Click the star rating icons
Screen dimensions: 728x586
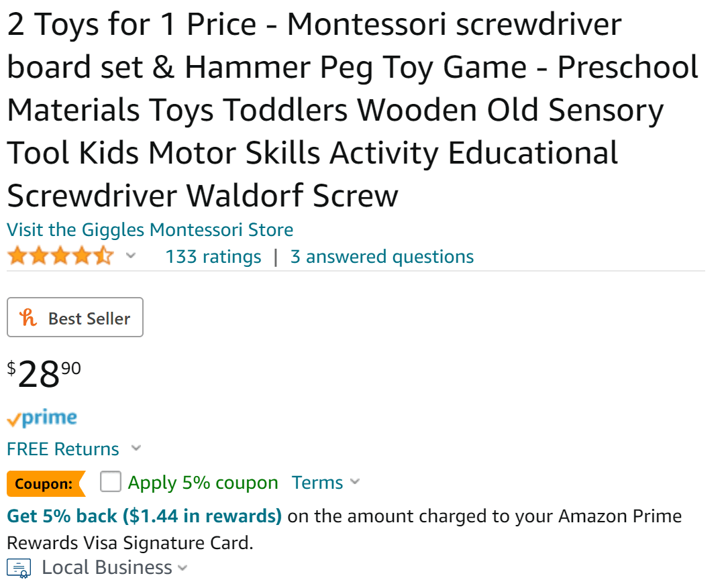(x=60, y=257)
